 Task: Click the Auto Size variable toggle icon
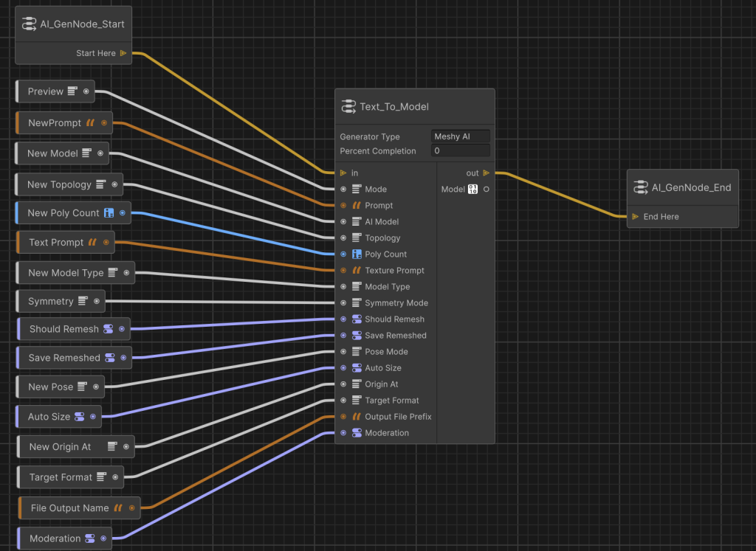click(x=79, y=417)
